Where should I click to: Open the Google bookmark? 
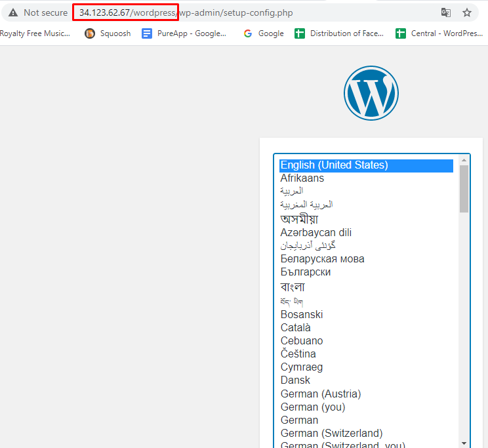point(264,33)
